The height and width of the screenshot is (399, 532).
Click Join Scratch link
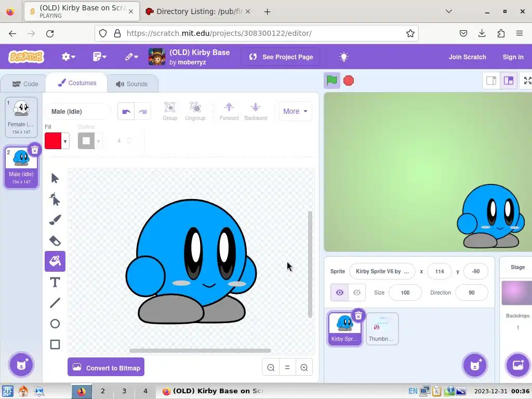pos(467,57)
